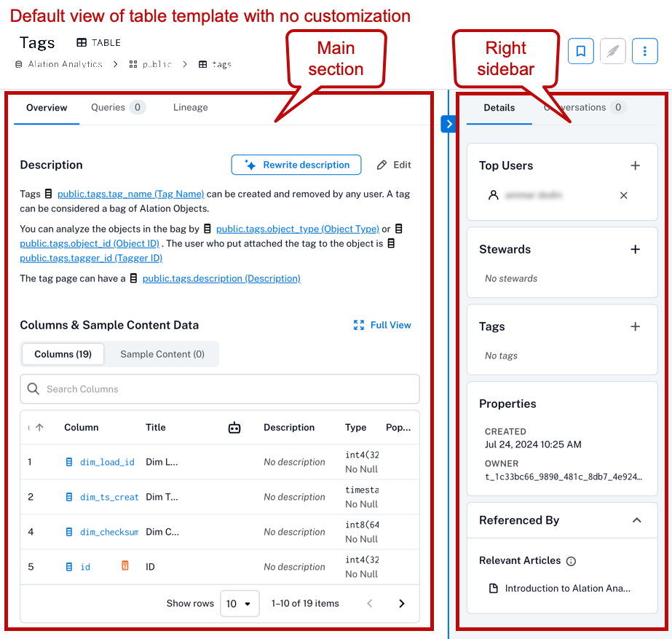Collapse the right sidebar with blue arrow
This screenshot has height=639, width=672.
(x=448, y=125)
